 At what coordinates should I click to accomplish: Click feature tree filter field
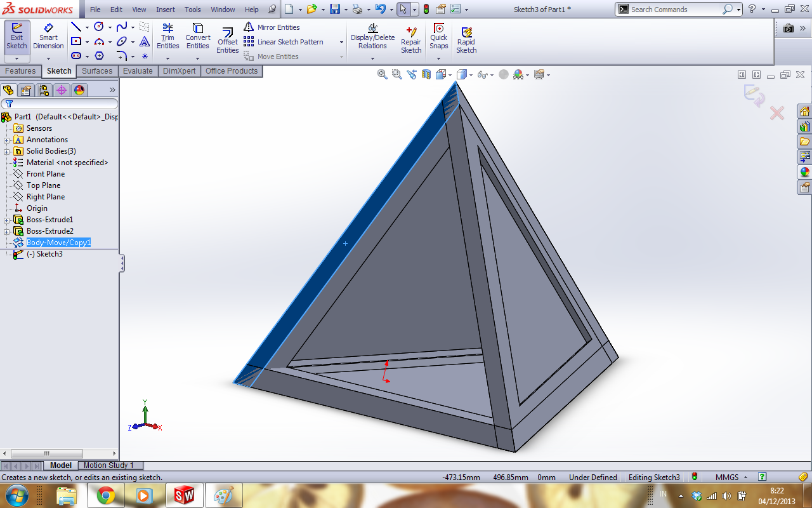point(60,104)
